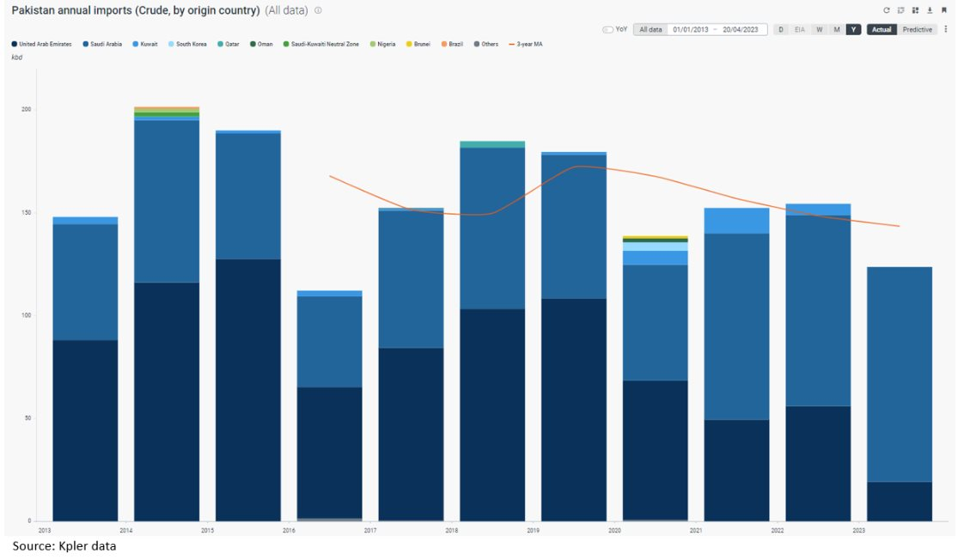Screen dimensions: 958x560
Task: Click the 2013 UAE dark bar segment
Action: (x=86, y=430)
